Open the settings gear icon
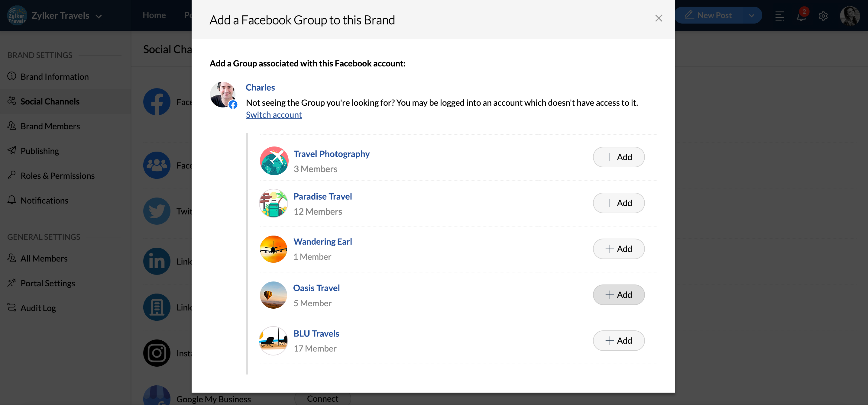Image resolution: width=868 pixels, height=405 pixels. [x=823, y=16]
